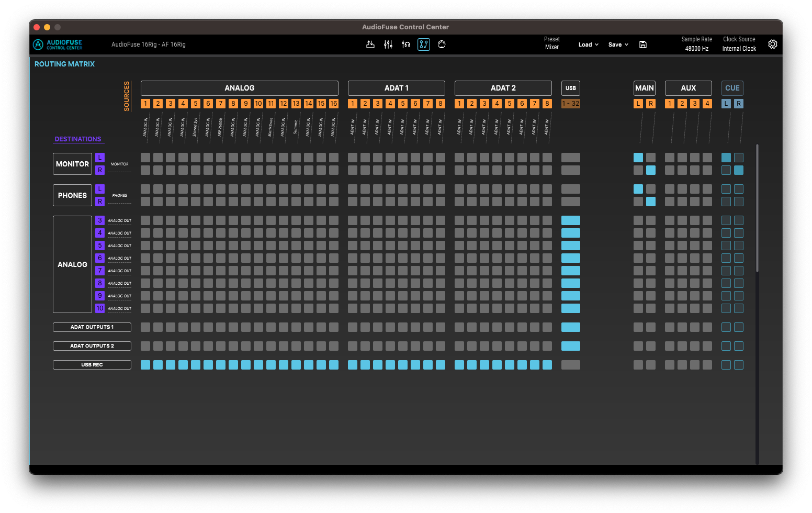Open the Clock Source Internal Clock selector

point(739,44)
